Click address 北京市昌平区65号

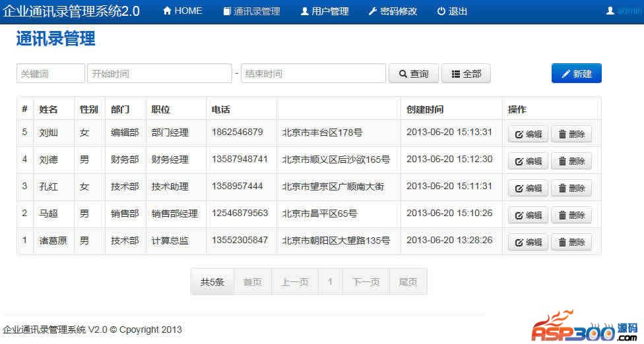coord(319,214)
